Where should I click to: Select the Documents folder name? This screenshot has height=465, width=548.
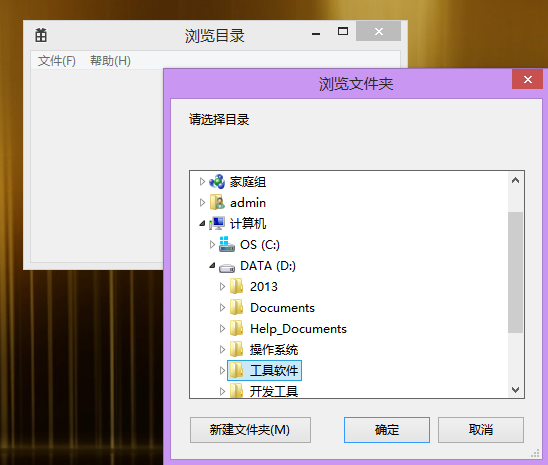pos(282,307)
